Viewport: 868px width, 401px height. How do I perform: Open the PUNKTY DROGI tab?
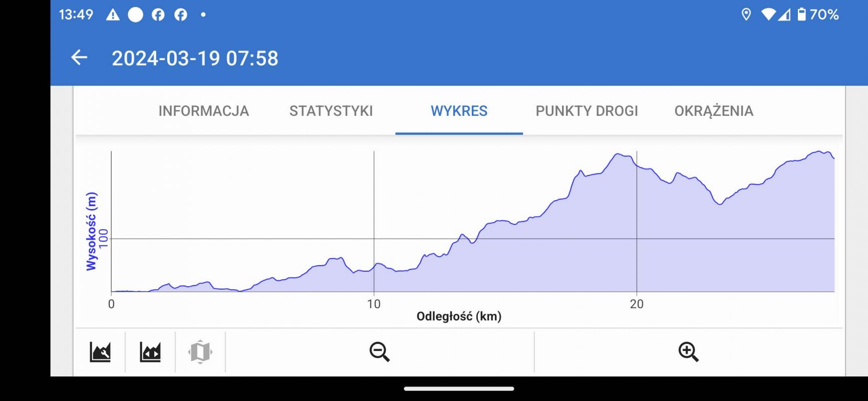point(587,111)
